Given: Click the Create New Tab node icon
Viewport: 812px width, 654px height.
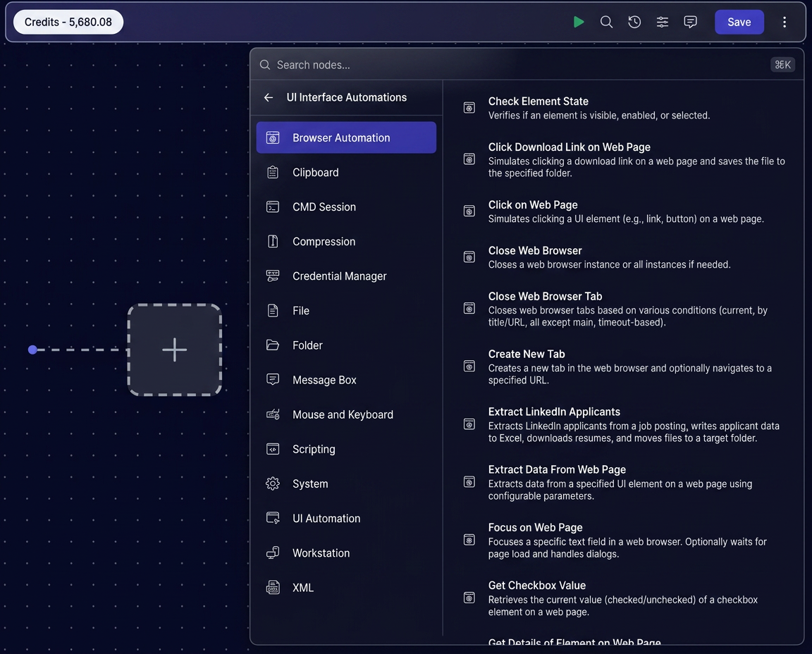Looking at the screenshot, I should pyautogui.click(x=469, y=366).
